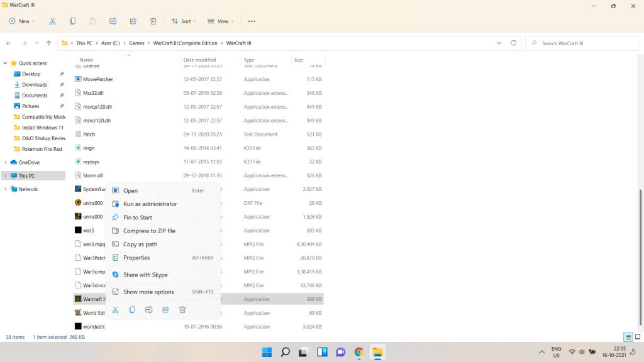Expand the Network tree node

point(6,189)
